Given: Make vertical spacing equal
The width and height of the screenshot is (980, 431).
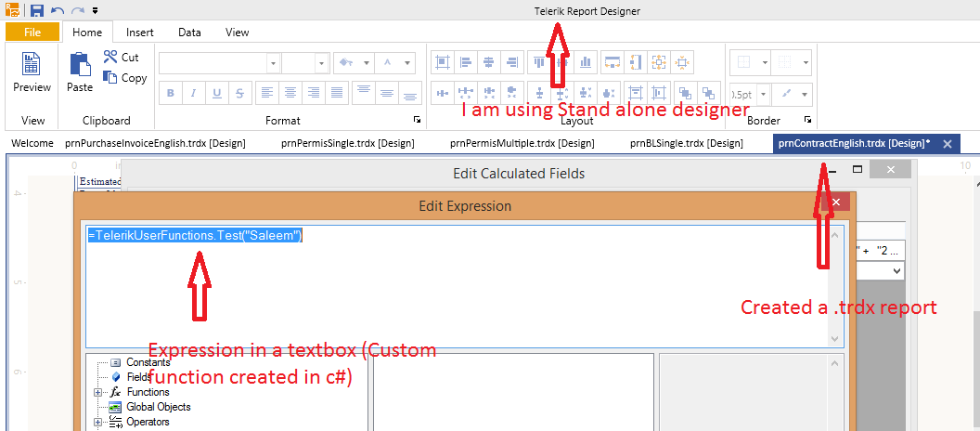Looking at the screenshot, I should [539, 93].
